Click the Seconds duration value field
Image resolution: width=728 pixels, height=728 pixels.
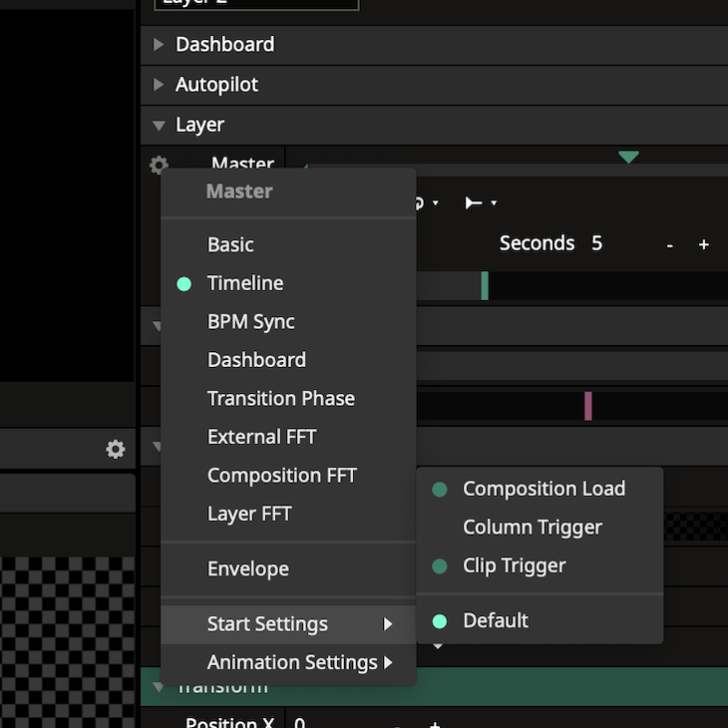click(596, 243)
